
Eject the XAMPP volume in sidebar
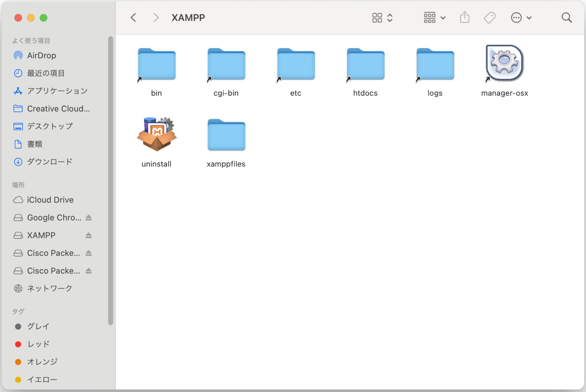(89, 236)
